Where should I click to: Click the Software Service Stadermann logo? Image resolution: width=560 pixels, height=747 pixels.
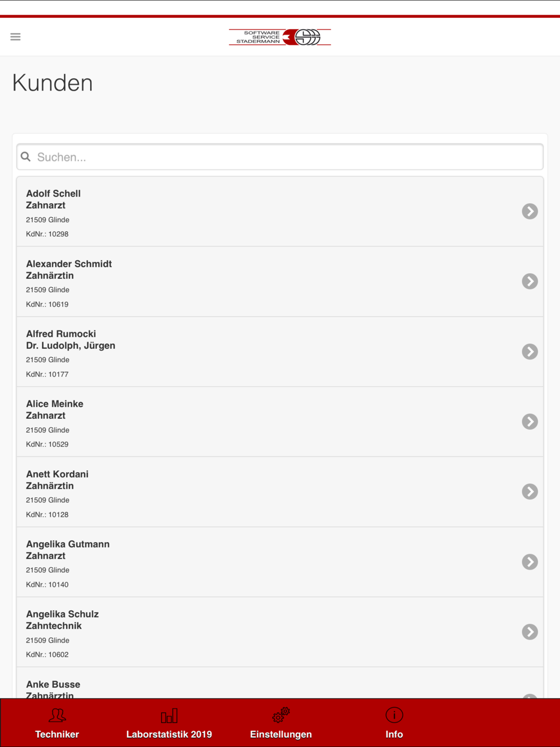tap(280, 38)
